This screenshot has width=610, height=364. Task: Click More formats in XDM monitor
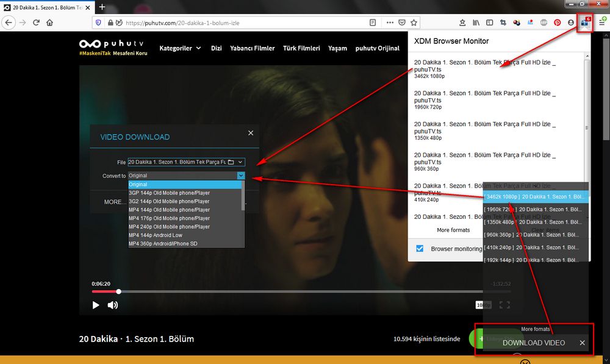[x=453, y=230]
